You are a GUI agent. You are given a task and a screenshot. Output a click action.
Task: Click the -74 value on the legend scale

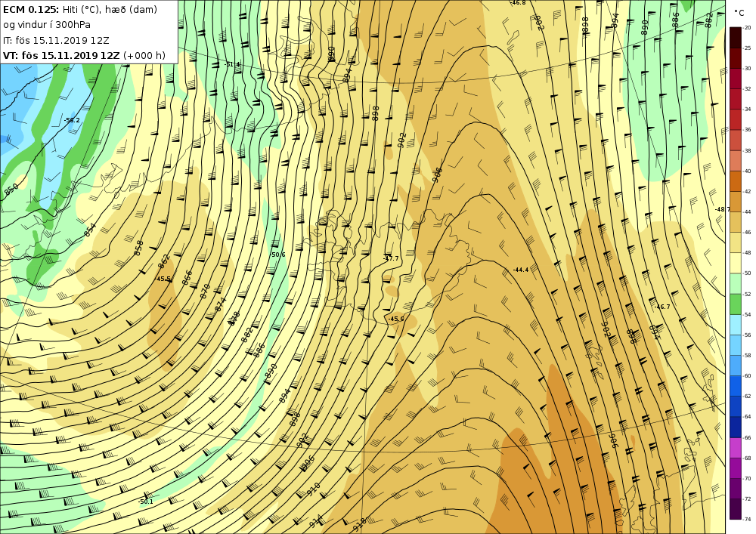(x=748, y=519)
